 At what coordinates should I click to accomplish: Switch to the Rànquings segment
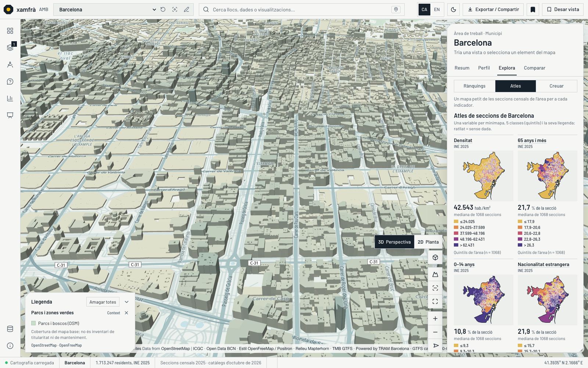click(474, 86)
